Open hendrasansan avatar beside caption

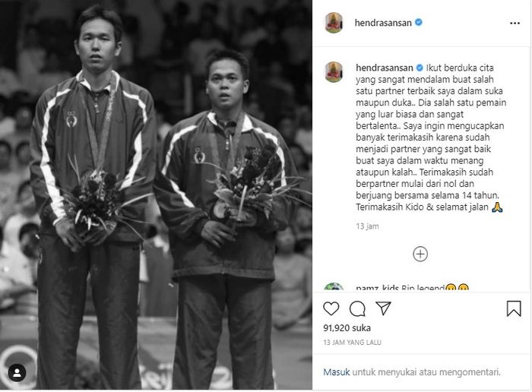coord(334,72)
